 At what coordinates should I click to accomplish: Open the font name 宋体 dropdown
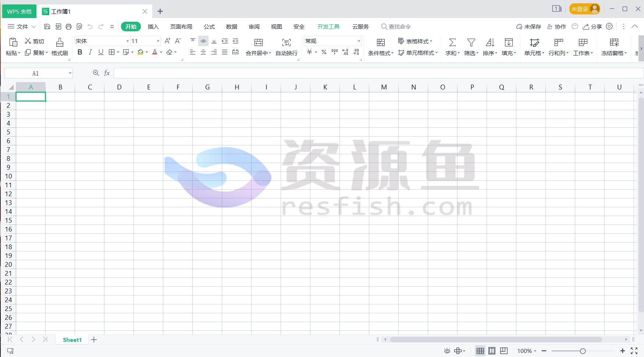pyautogui.click(x=128, y=41)
